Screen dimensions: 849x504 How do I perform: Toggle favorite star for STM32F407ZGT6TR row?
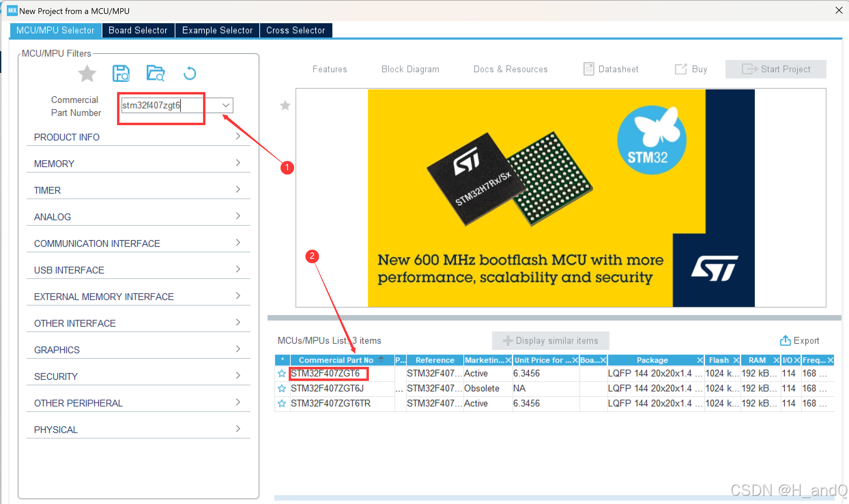[282, 403]
